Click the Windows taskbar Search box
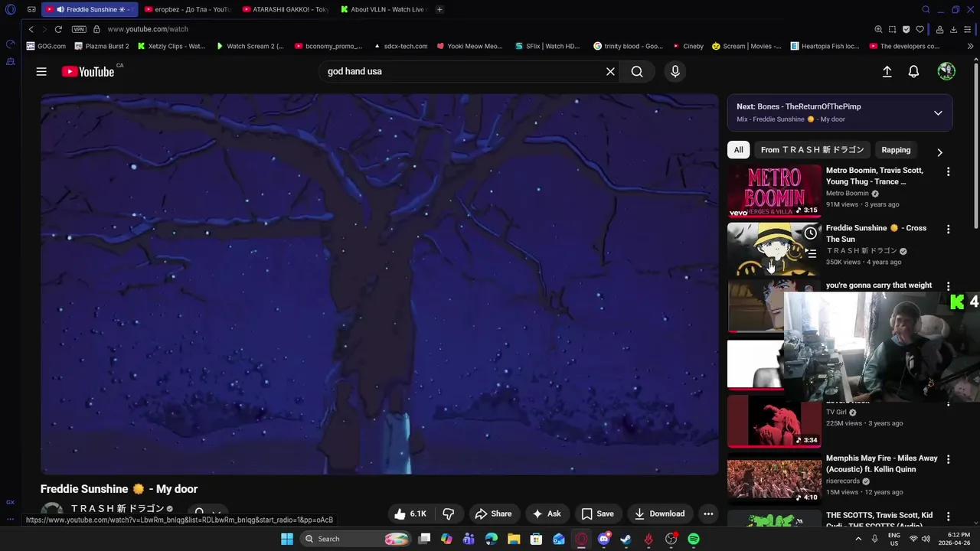The image size is (980, 551). point(356,539)
